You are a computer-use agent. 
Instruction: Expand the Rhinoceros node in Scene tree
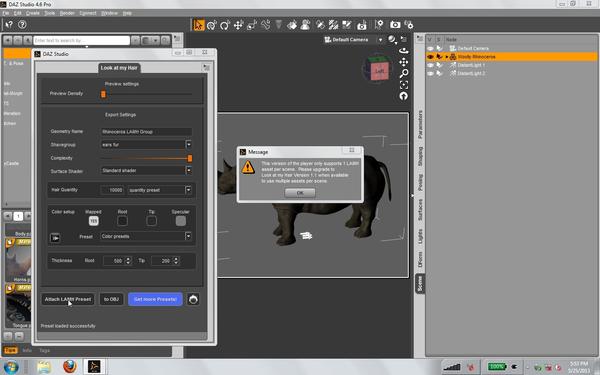447,57
